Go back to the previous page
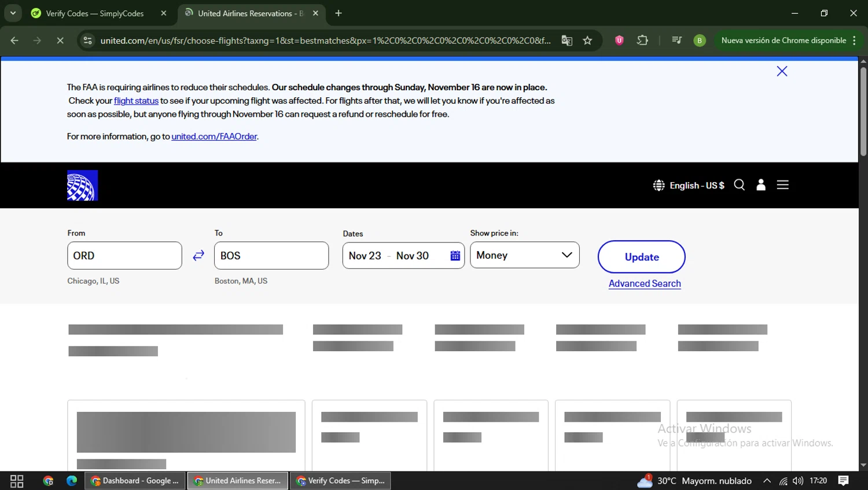 pos(14,40)
